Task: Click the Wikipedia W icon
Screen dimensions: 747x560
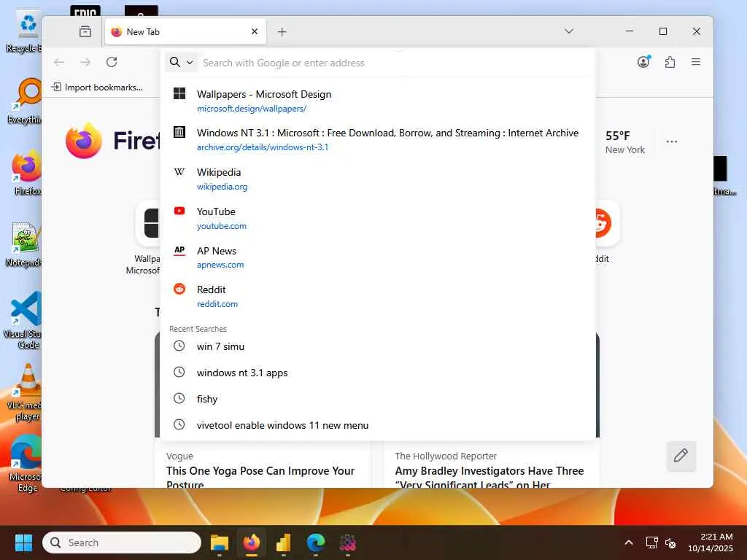Action: [x=179, y=171]
